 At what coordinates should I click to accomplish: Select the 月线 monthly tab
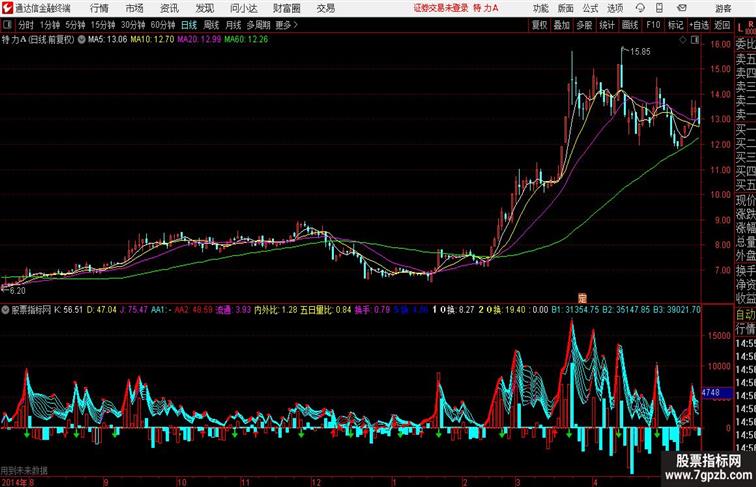[x=233, y=25]
